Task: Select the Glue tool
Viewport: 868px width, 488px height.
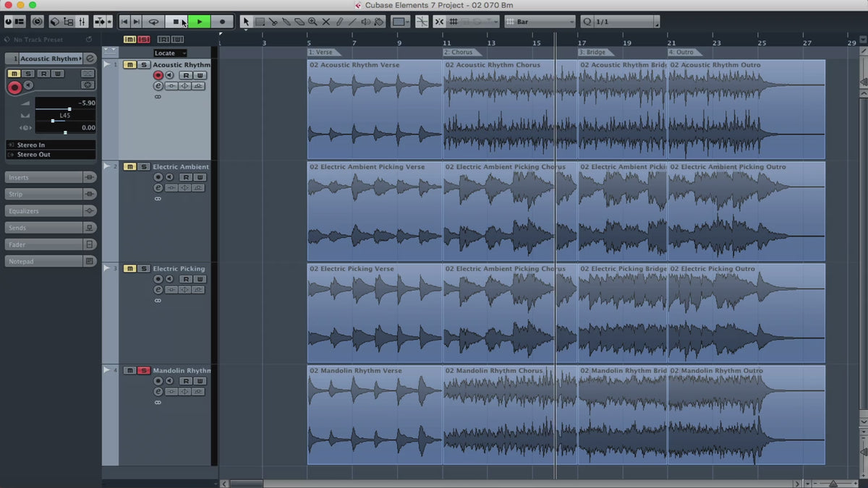Action: pos(286,22)
